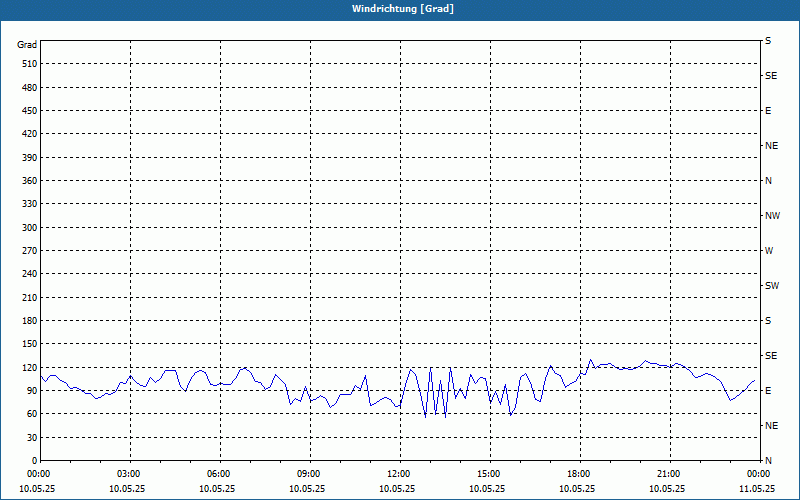Click the 300 y-axis tick label
The height and width of the screenshot is (500, 800).
[x=30, y=228]
